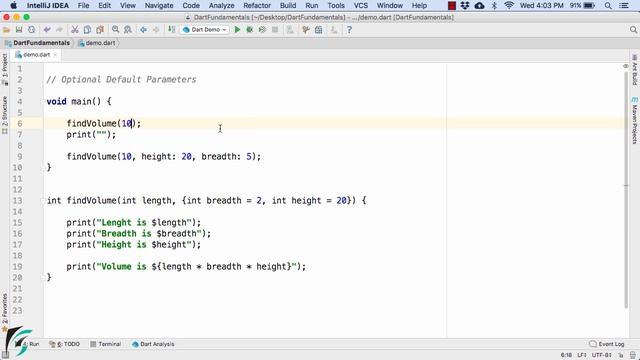
Task: Click the Wi-Fi icon in menu bar
Action: pos(509,6)
